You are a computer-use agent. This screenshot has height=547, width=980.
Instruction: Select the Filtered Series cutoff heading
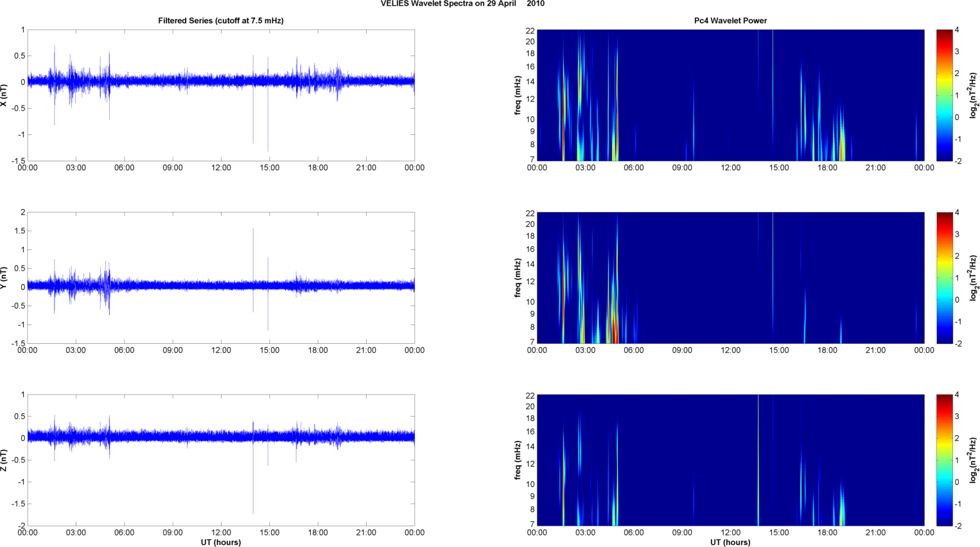tap(221, 21)
